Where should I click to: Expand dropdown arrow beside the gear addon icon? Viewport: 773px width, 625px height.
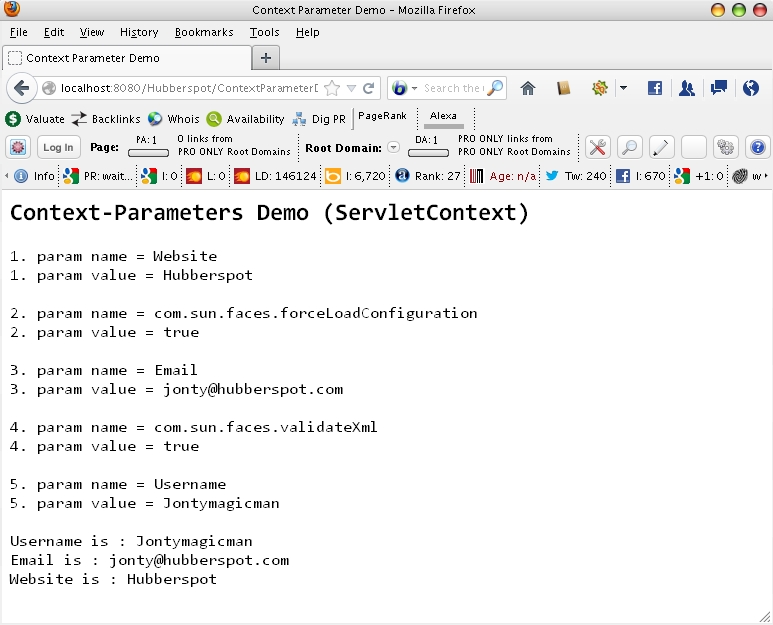tap(623, 88)
